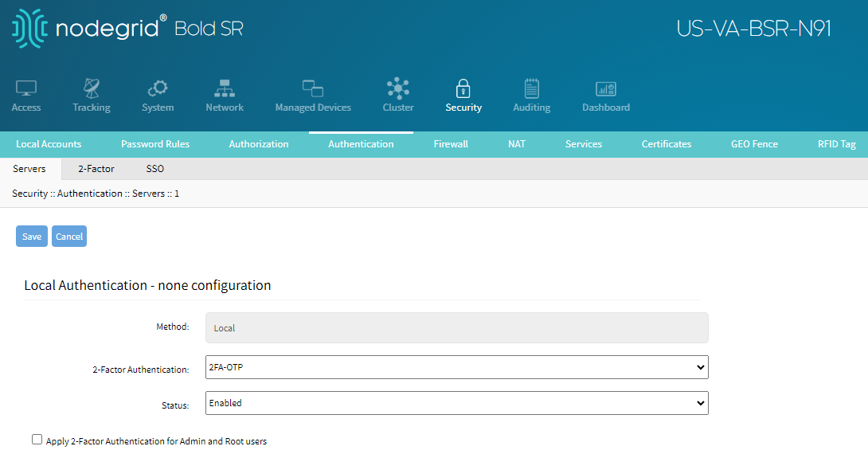Open the Auditing notepad icon

[531, 88]
